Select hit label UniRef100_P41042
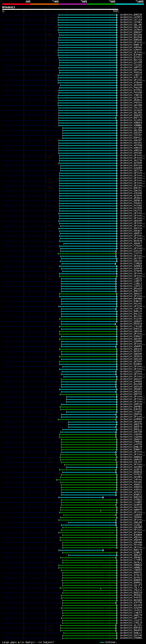146x644 pixels. tap(131, 304)
